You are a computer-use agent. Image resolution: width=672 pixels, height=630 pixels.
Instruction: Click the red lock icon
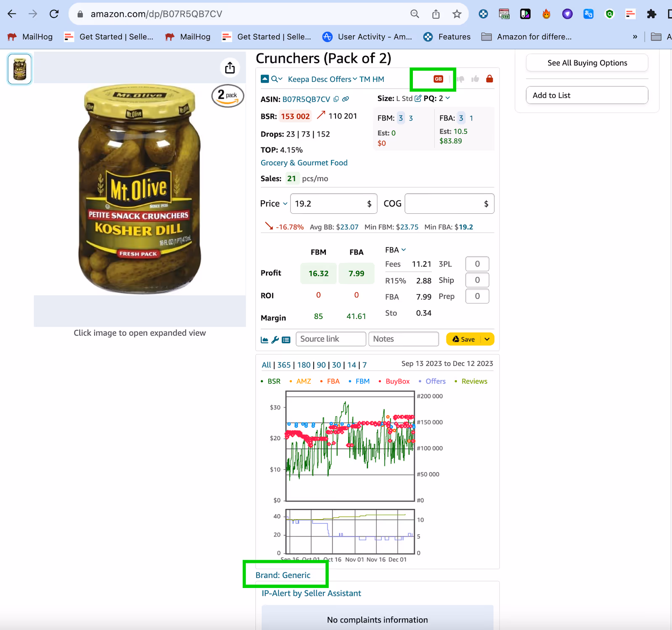pyautogui.click(x=489, y=79)
